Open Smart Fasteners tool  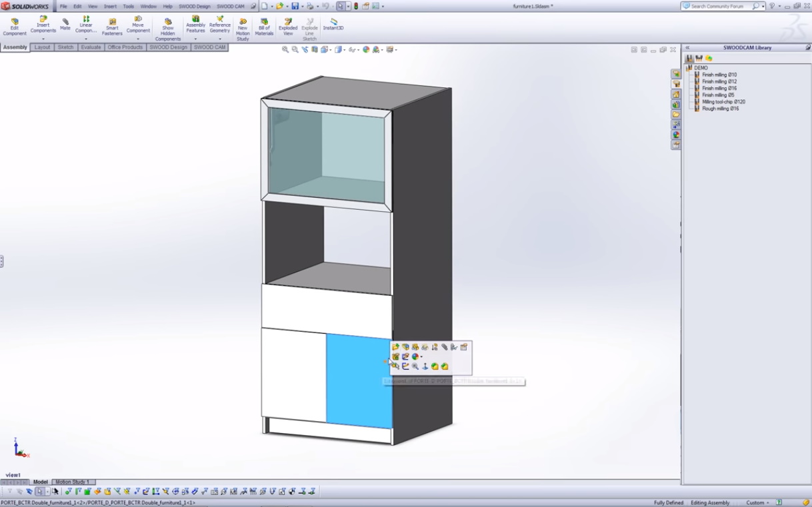(112, 26)
